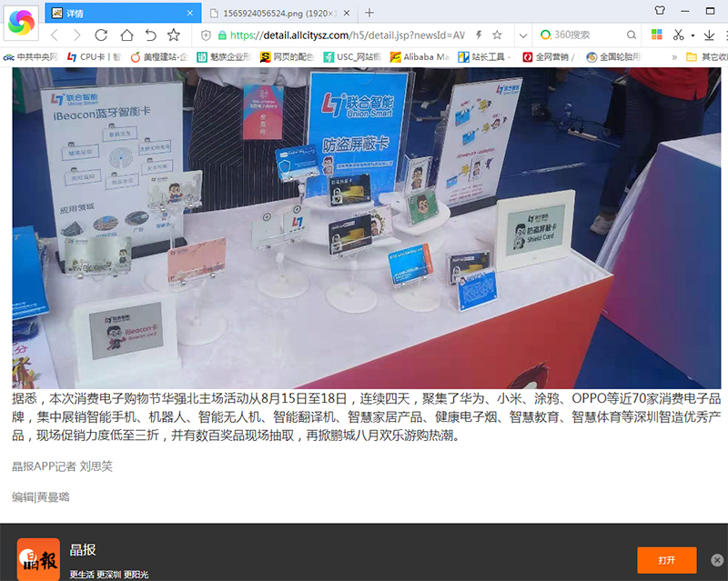
Task: Bookmark page with address bar star
Action: (x=497, y=35)
